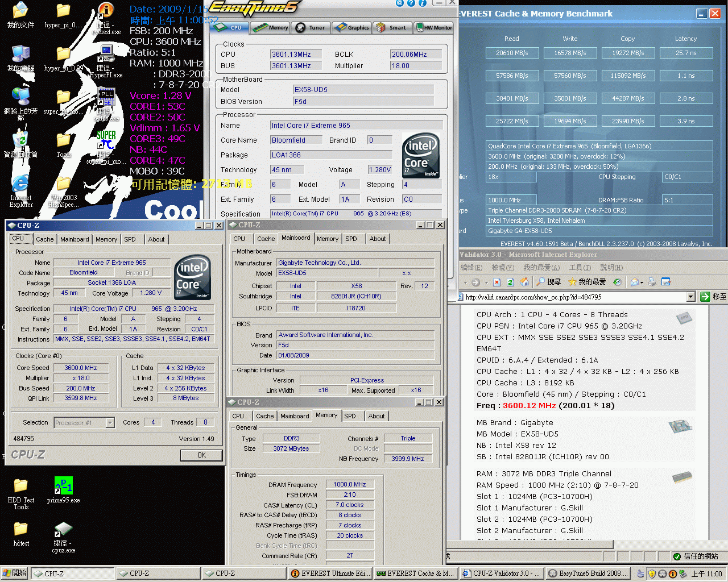Open the IE Favorites (我的最愛) menu
This screenshot has height=582, width=728.
(x=541, y=267)
